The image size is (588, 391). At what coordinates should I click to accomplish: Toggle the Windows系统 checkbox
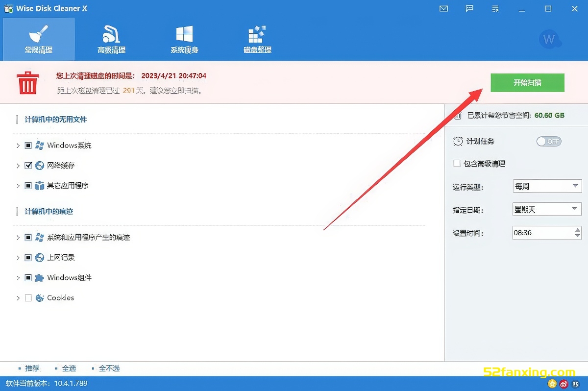(x=28, y=146)
